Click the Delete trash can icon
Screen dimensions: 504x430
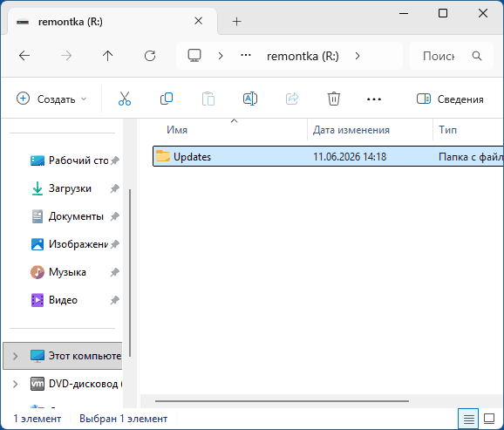[334, 99]
